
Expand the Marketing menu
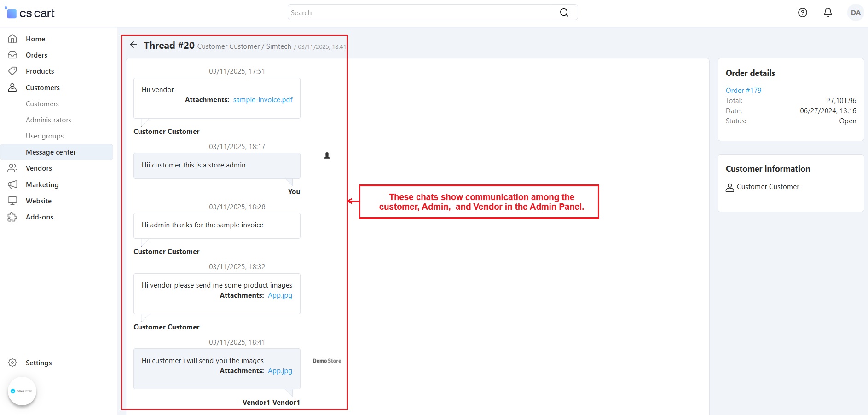coord(42,185)
